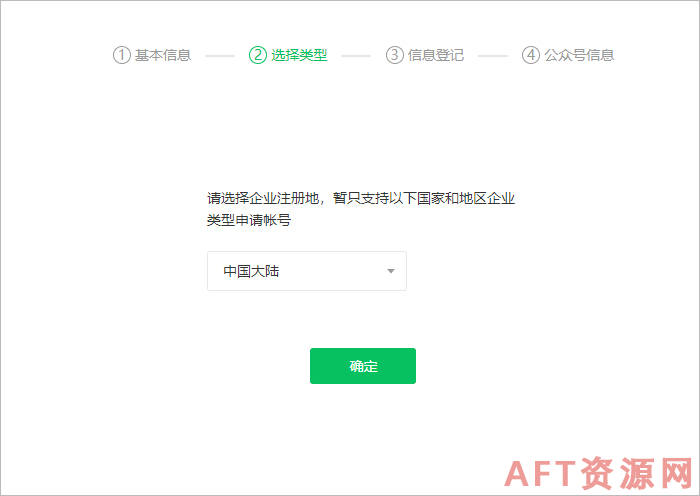Confirm with the green 确定 button
This screenshot has width=700, height=496.
[x=363, y=366]
